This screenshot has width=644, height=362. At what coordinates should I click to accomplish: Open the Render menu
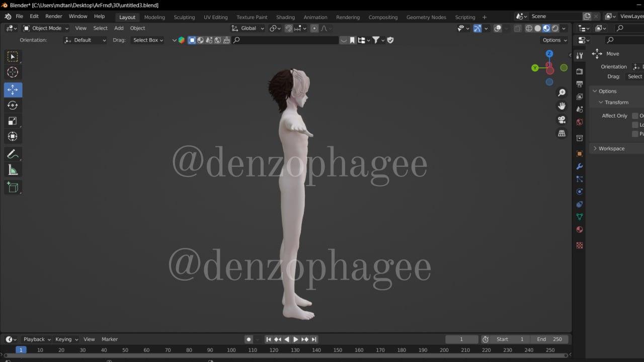54,17
